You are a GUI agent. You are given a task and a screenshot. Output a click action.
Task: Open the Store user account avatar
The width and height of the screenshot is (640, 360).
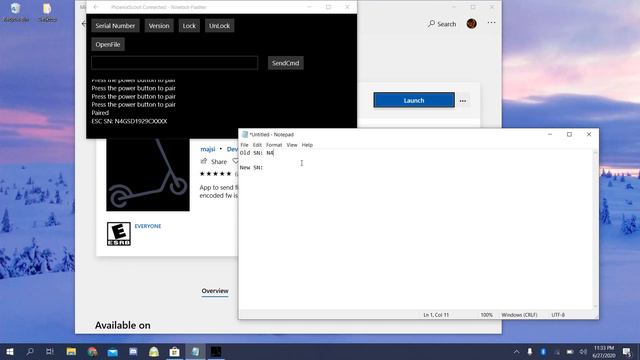tap(471, 24)
